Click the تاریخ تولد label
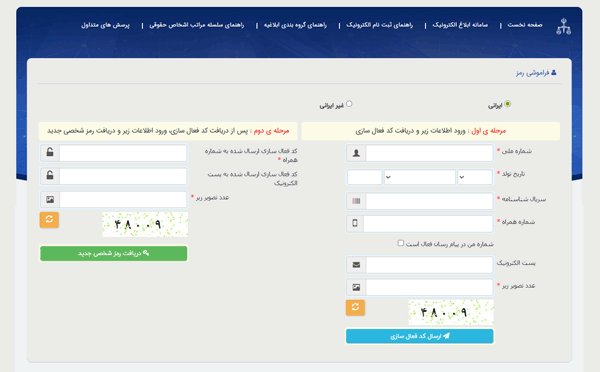600x372 pixels. tap(513, 174)
